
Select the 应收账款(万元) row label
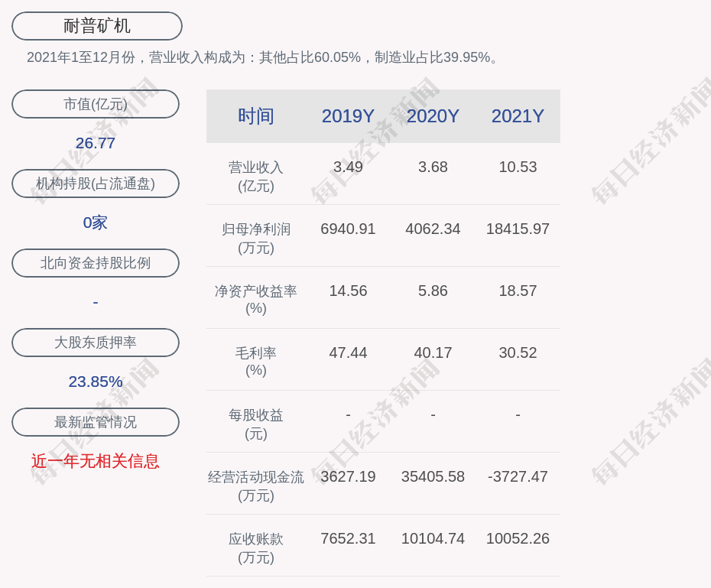click(256, 548)
